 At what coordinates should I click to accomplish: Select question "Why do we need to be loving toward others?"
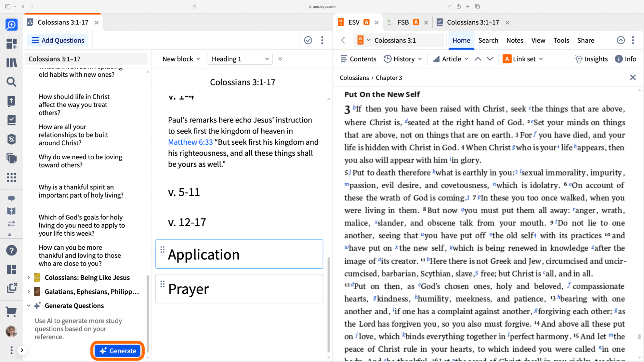[x=81, y=161]
